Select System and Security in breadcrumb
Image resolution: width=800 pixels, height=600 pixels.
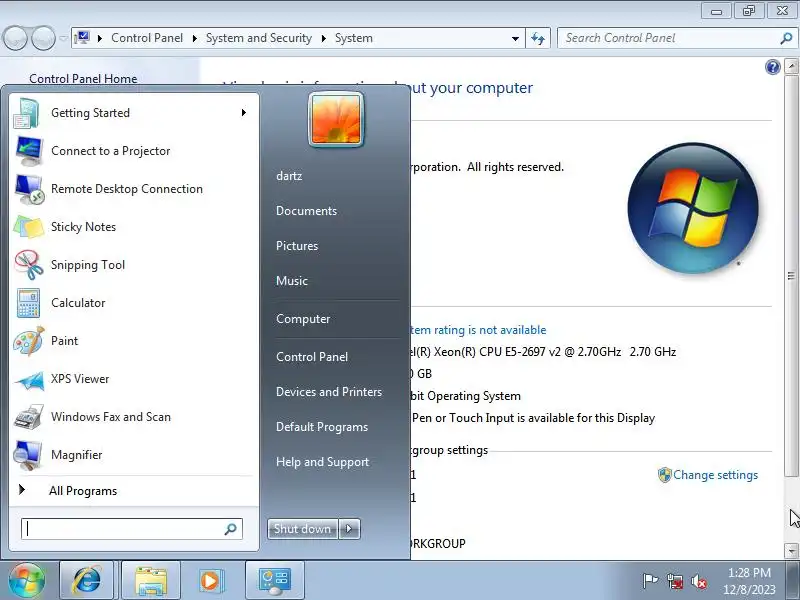(259, 38)
